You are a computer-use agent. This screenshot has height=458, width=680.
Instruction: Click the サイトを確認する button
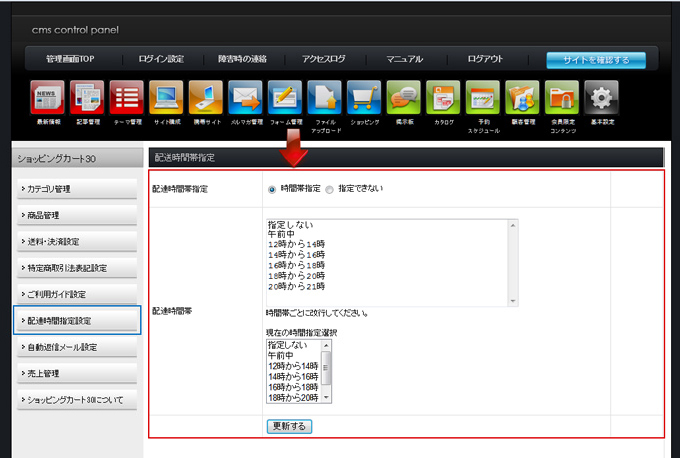pos(595,60)
